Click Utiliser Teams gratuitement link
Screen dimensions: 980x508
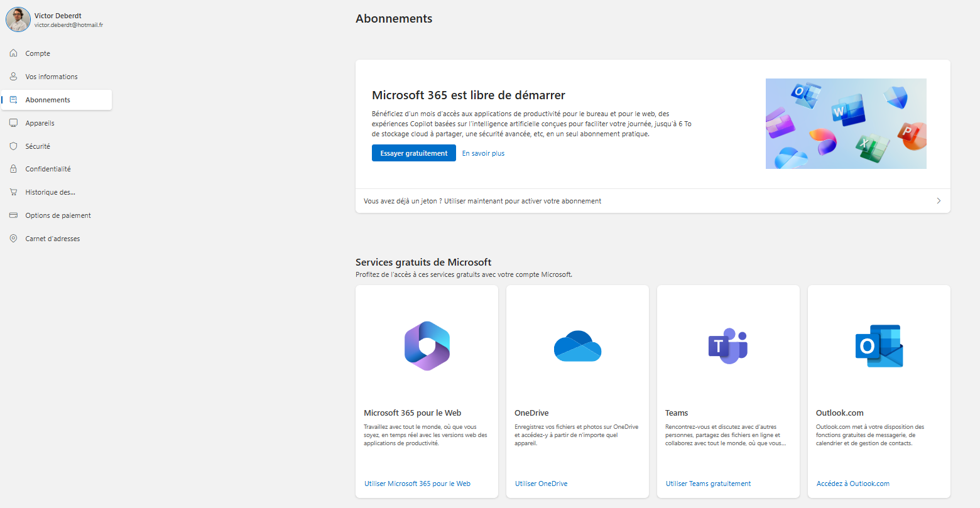coord(708,484)
